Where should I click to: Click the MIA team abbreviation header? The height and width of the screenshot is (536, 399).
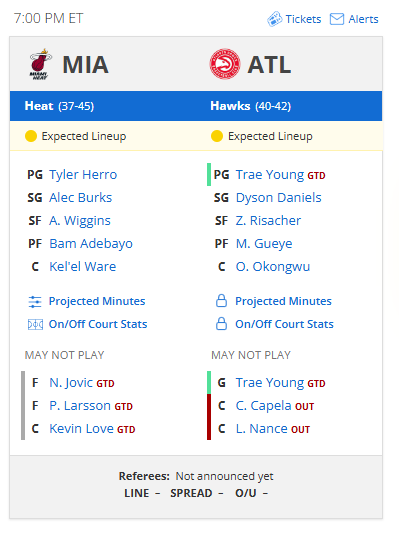click(x=85, y=65)
